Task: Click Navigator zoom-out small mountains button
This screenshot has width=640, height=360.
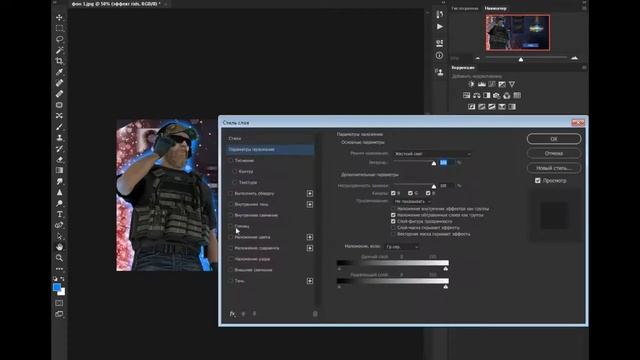Action: (478, 58)
